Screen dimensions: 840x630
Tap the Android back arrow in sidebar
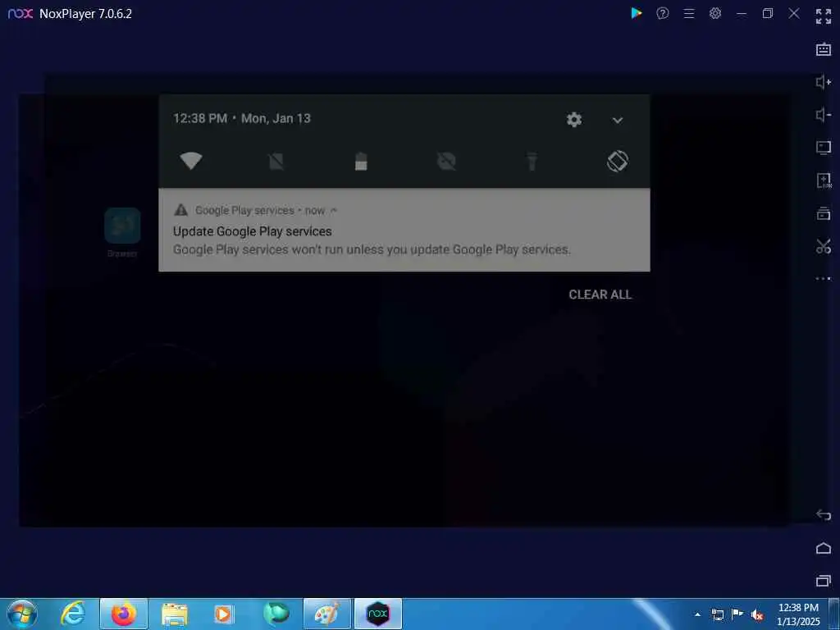[824, 515]
